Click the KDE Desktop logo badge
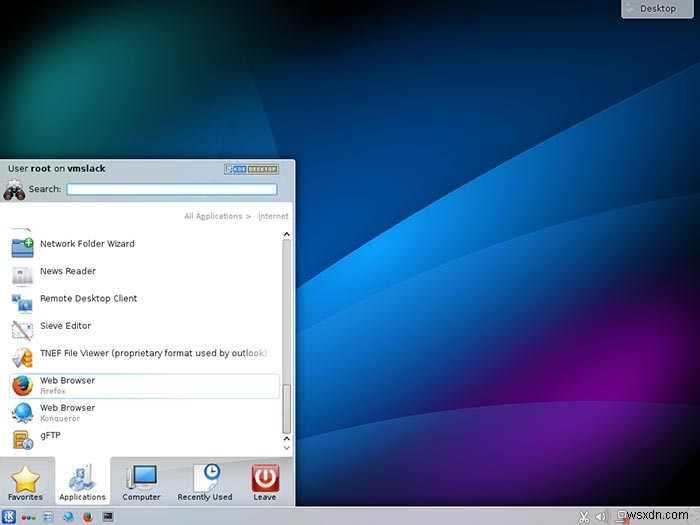The image size is (700, 525). [x=251, y=169]
